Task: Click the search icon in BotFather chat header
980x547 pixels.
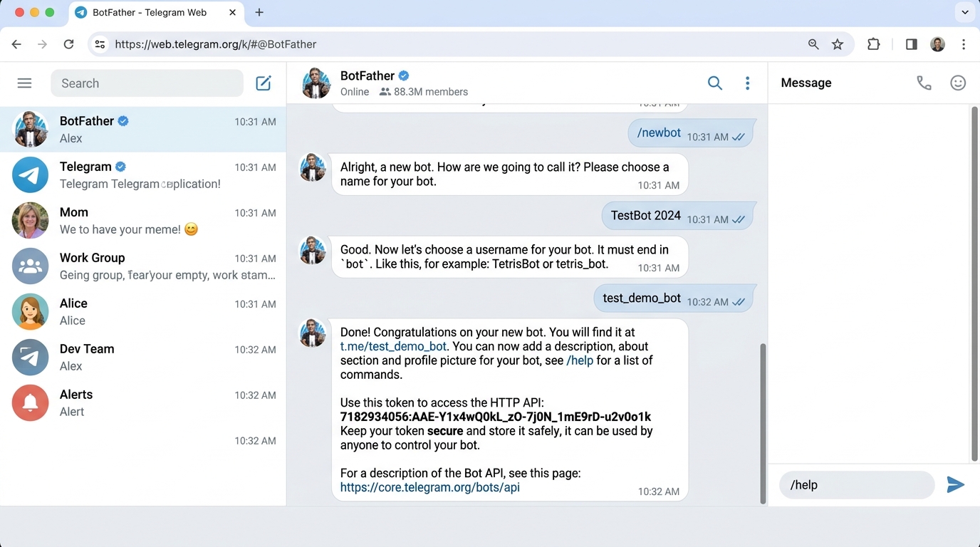Action: click(x=714, y=83)
